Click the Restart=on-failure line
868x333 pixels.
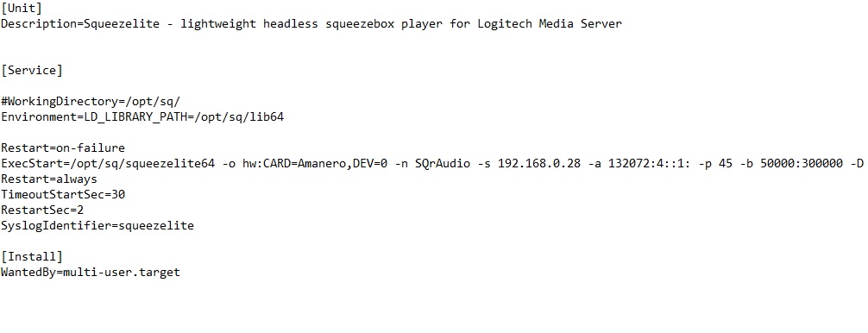pyautogui.click(x=63, y=148)
